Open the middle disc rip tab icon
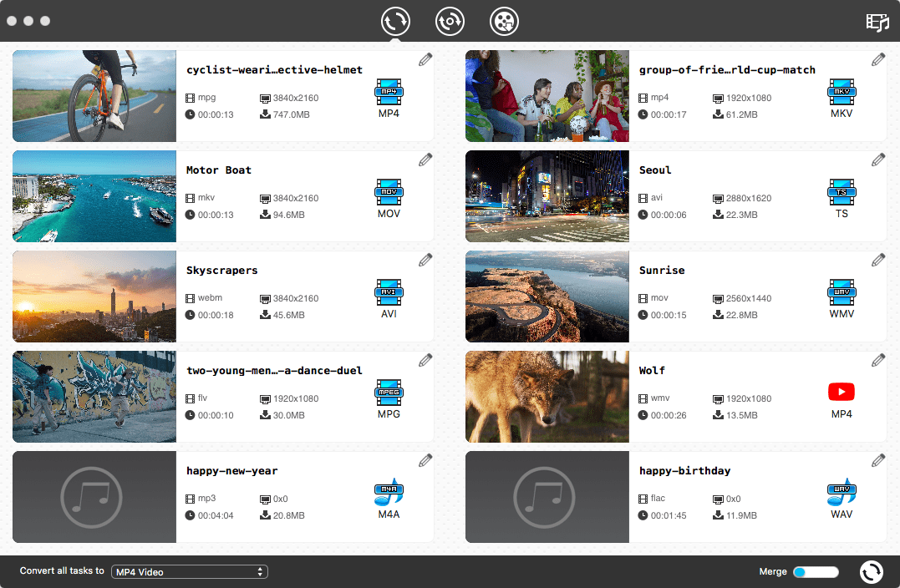This screenshot has height=588, width=900. (x=450, y=21)
